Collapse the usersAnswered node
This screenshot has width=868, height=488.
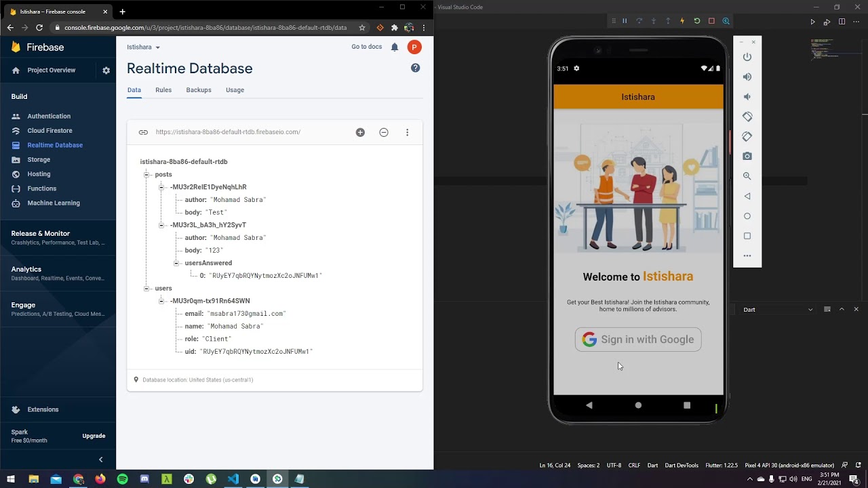click(x=176, y=263)
